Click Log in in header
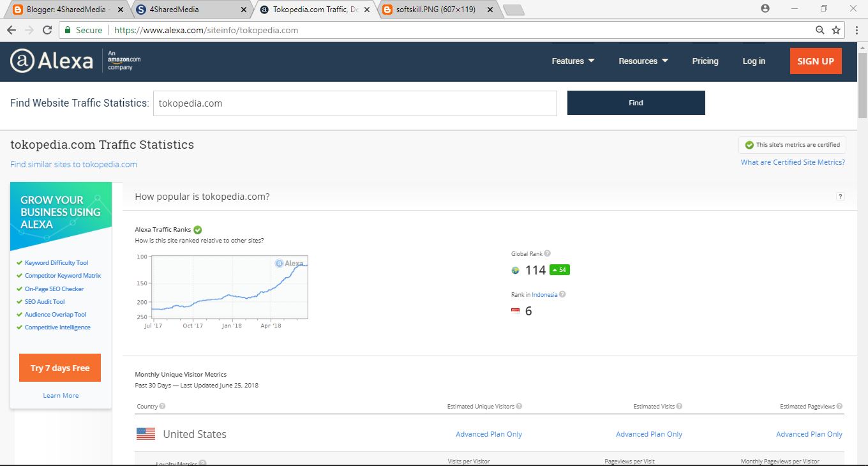The width and height of the screenshot is (868, 466). (754, 61)
